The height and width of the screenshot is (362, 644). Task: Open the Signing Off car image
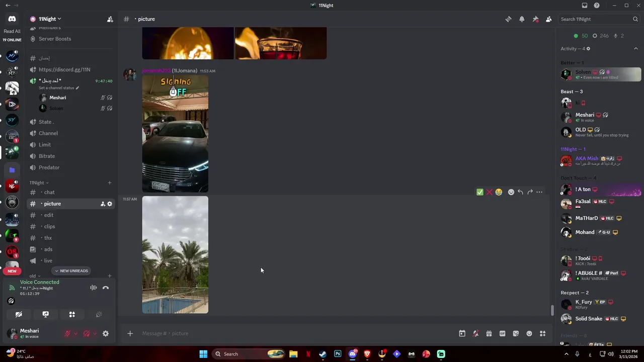coord(175,134)
